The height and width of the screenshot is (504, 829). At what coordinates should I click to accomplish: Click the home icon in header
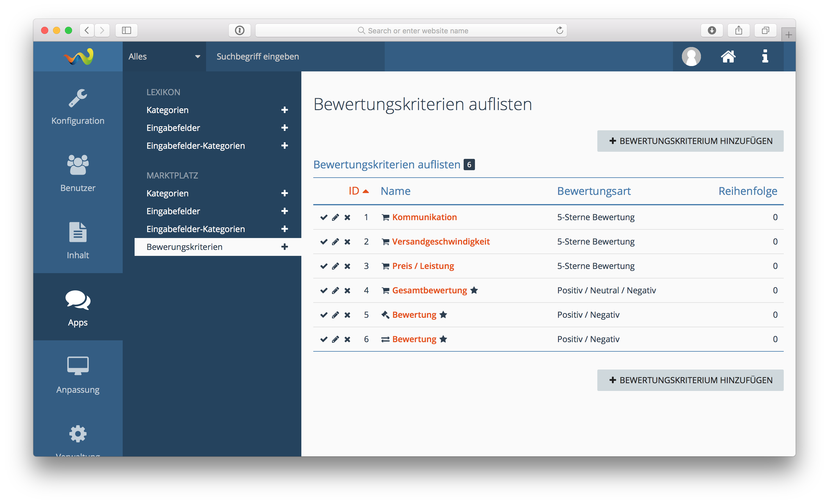tap(728, 57)
